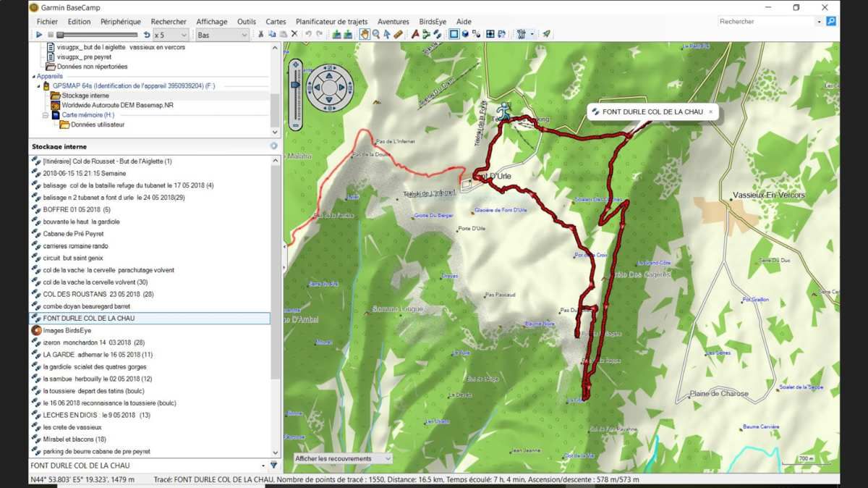868x488 pixels.
Task: Collapse the Appareils tree node
Action: click(x=33, y=76)
